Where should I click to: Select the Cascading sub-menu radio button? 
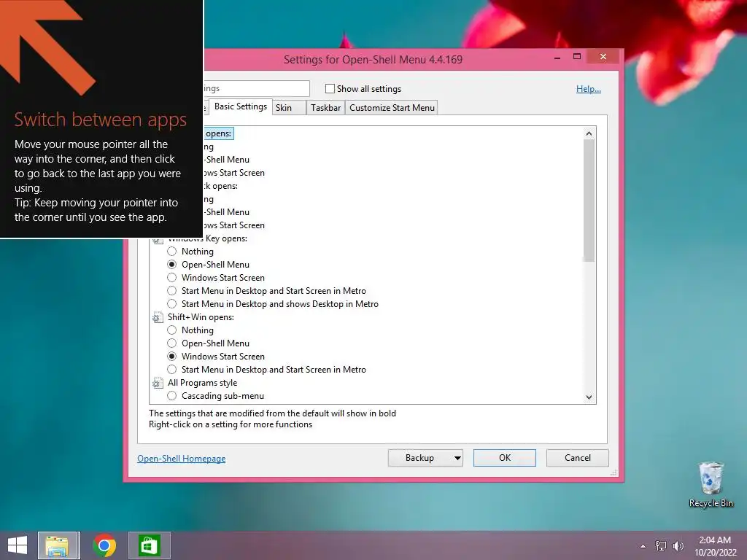pyautogui.click(x=172, y=396)
